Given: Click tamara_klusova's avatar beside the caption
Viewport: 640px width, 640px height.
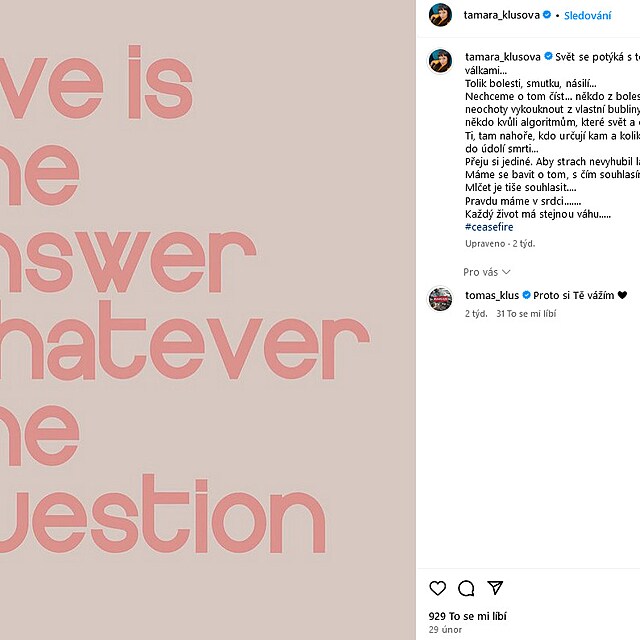Looking at the screenshot, I should 440,61.
